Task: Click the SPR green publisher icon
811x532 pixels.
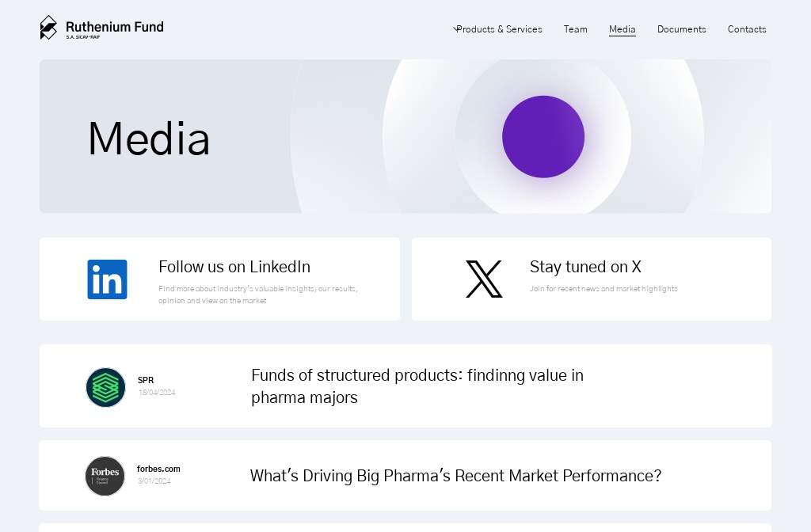Action: coord(105,387)
